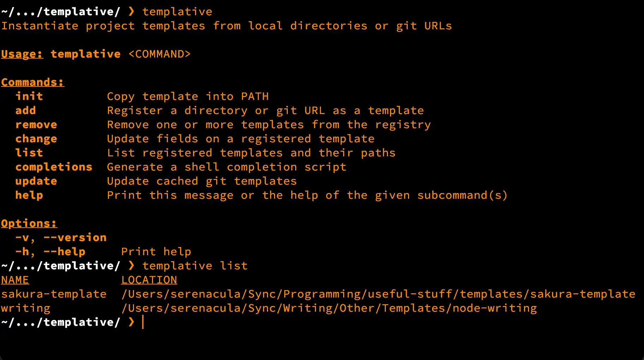Click the prompt chevron before 'templative list'
The height and width of the screenshot is (360, 644).
click(131, 266)
